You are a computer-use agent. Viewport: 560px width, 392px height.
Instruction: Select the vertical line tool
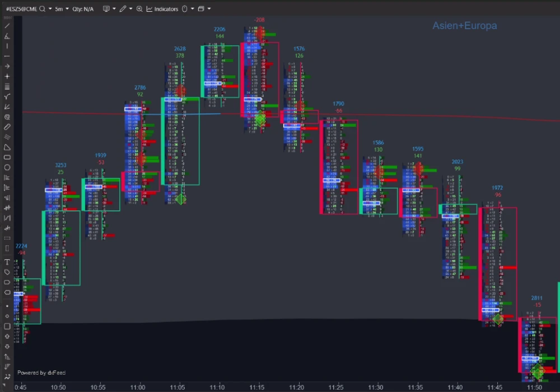pyautogui.click(x=7, y=46)
